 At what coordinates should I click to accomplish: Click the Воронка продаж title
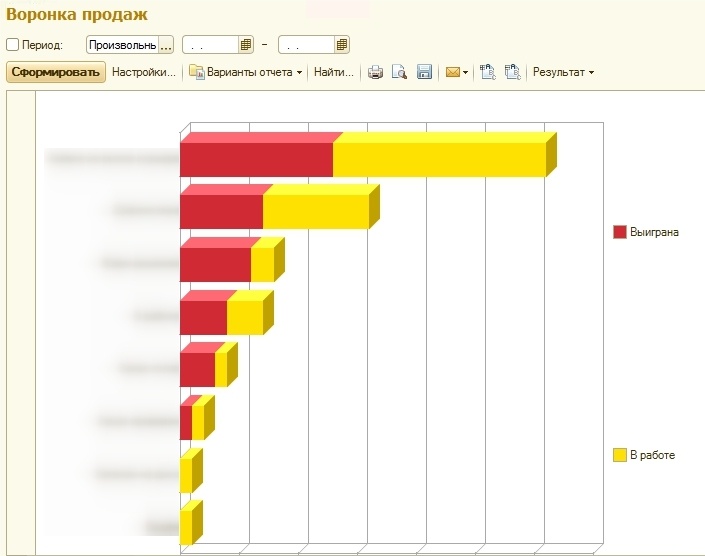click(x=77, y=14)
